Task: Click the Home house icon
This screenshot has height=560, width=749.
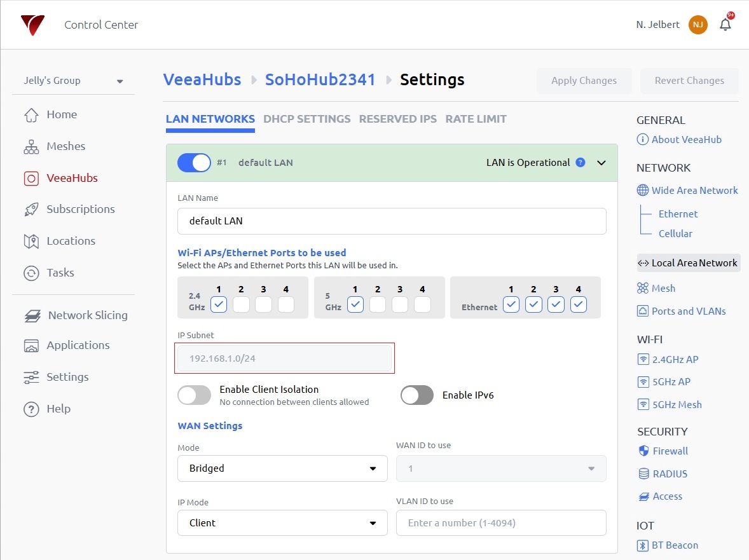Action: click(x=32, y=114)
